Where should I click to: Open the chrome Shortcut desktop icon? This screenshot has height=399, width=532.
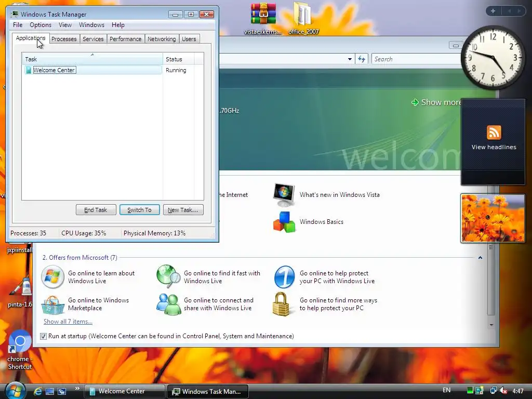tap(20, 350)
